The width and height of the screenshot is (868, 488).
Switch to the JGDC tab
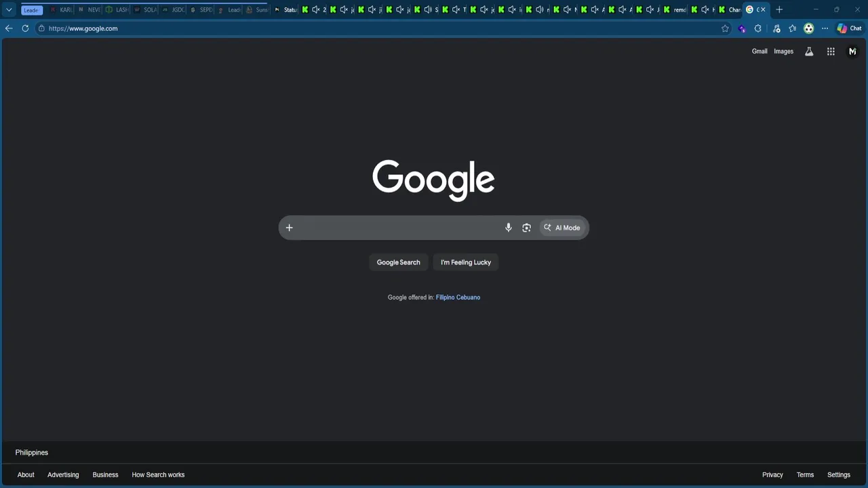point(172,9)
